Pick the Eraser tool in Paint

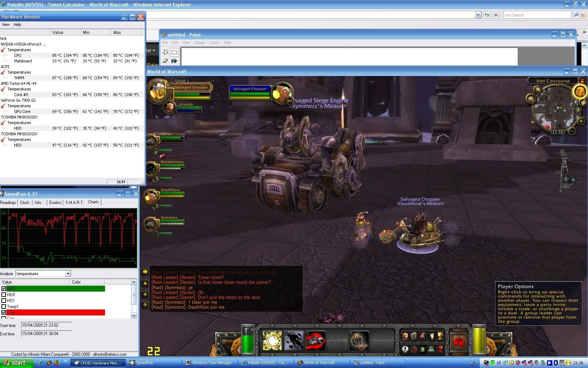(x=165, y=61)
